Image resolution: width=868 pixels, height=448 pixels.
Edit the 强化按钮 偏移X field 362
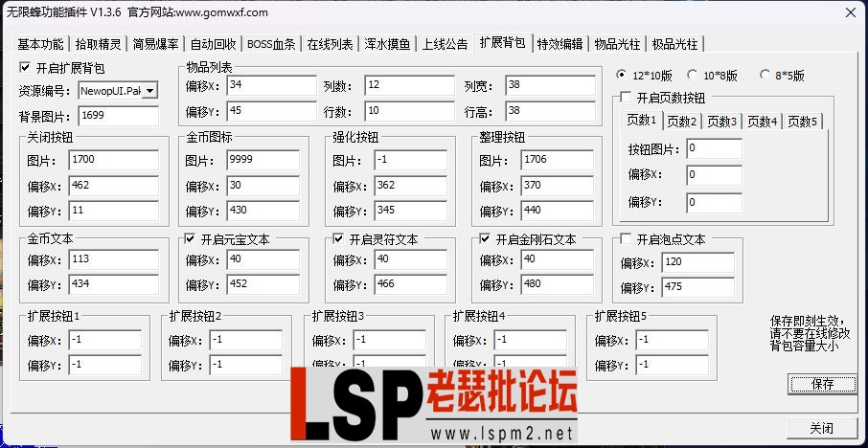(411, 186)
